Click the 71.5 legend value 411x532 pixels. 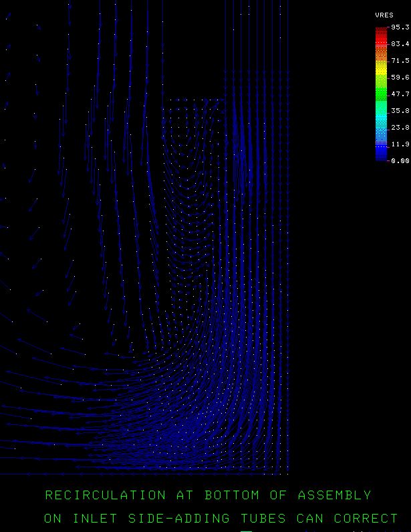click(400, 60)
